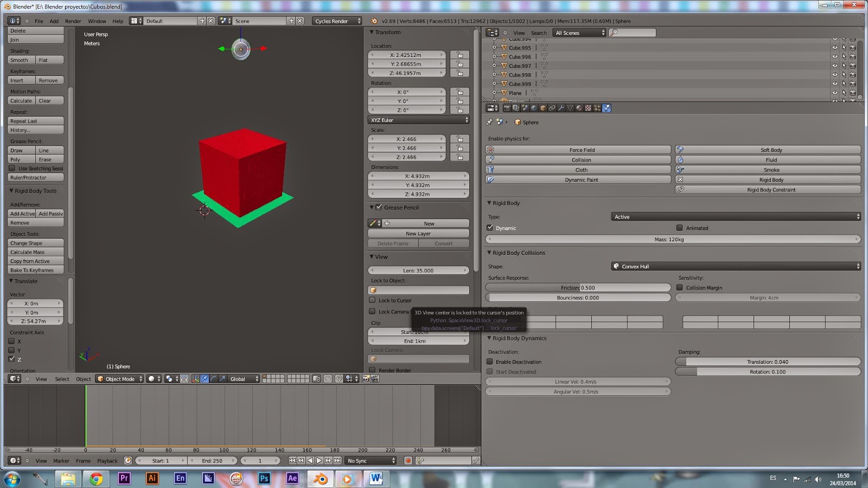Select the Object properties cube icon
Screen dimensions: 868x488
pyautogui.click(x=543, y=108)
